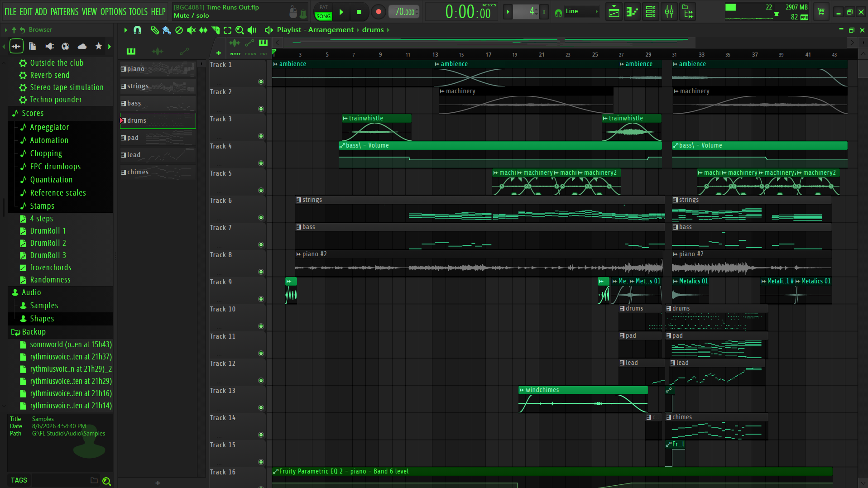Open the PATTERNS menu
868x488 pixels.
pyautogui.click(x=64, y=12)
